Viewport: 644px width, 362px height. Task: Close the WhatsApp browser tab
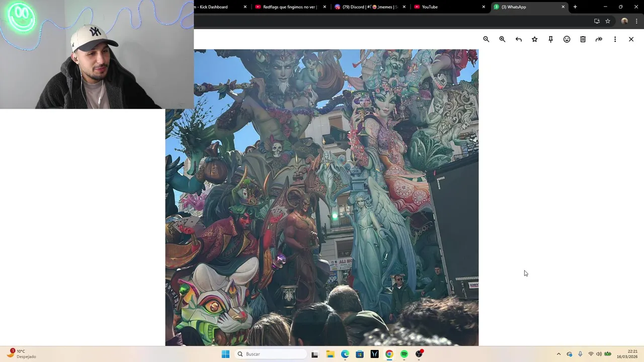click(563, 7)
